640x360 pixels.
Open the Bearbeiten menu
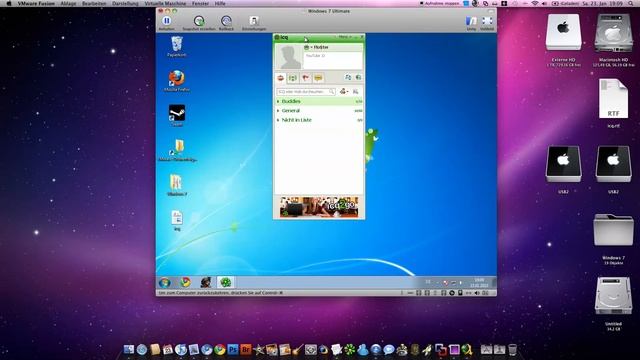(x=94, y=3)
